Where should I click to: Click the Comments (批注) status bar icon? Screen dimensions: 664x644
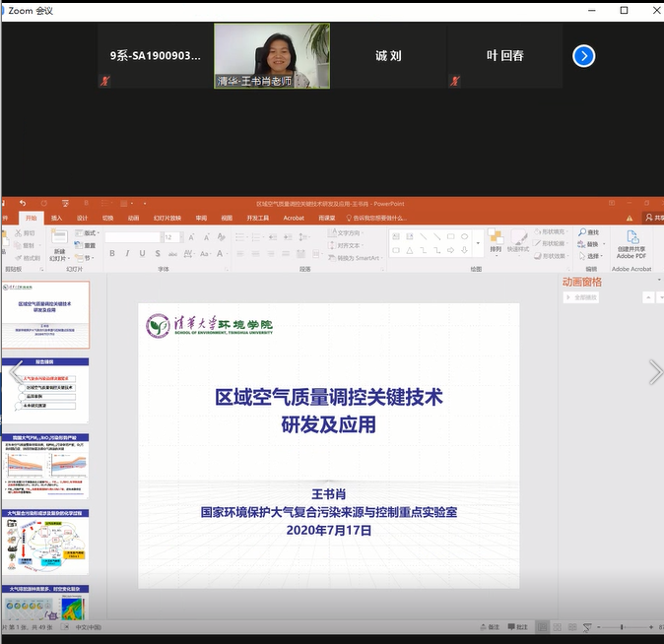point(518,627)
